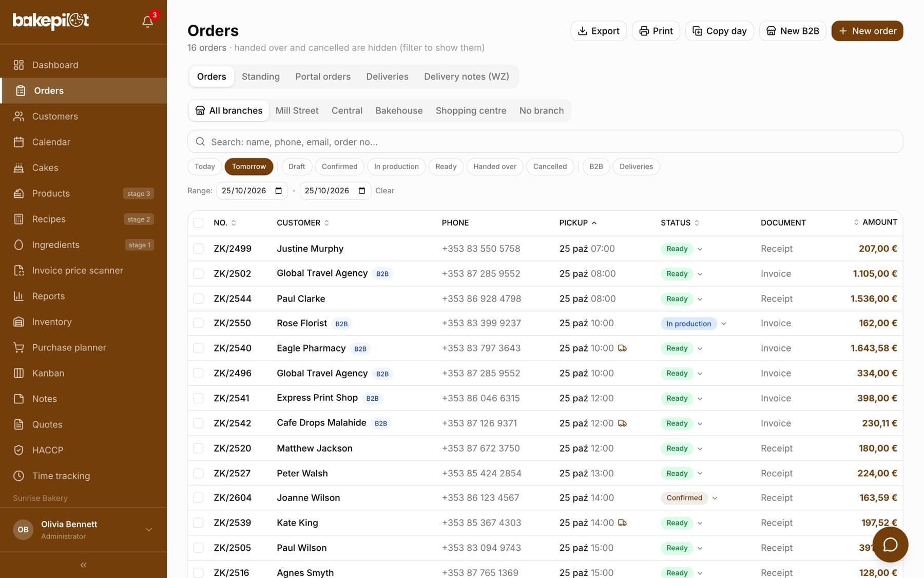
Task: Click the Export button
Action: tap(599, 31)
